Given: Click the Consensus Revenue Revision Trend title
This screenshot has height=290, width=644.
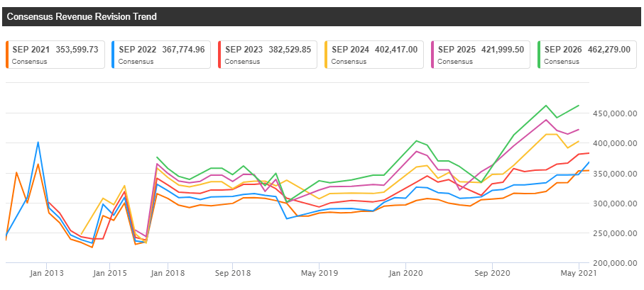Looking at the screenshot, I should [82, 16].
